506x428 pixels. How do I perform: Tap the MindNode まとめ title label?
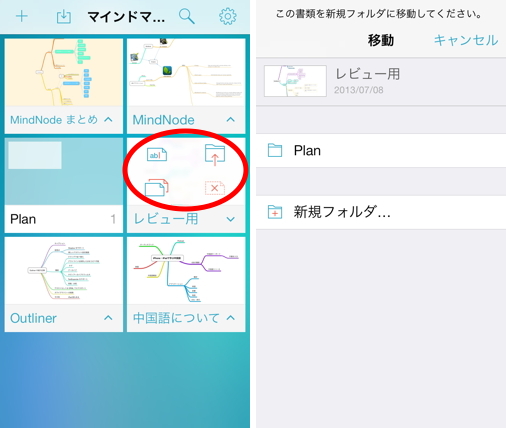(x=54, y=120)
